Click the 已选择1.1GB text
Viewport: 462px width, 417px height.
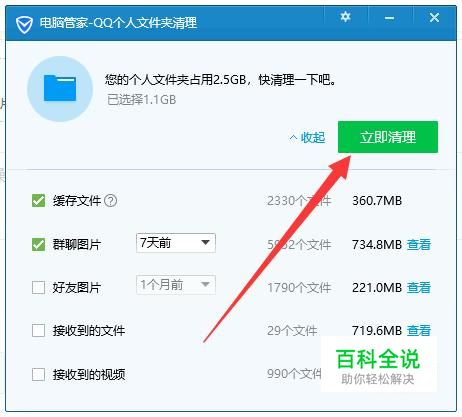click(142, 100)
